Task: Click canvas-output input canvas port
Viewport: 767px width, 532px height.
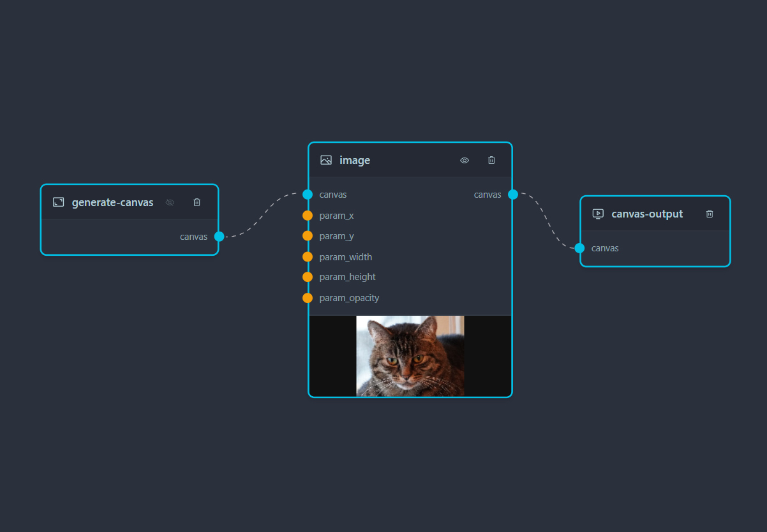Action: click(x=579, y=248)
